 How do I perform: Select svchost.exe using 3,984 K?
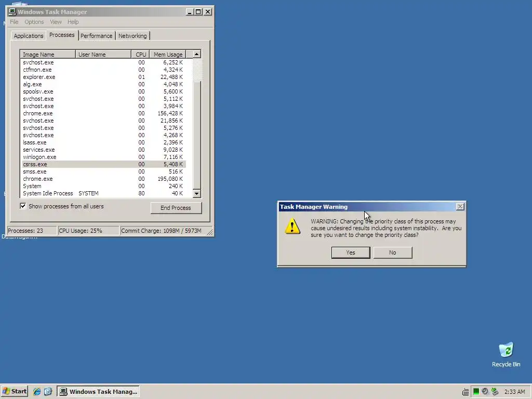pos(103,106)
